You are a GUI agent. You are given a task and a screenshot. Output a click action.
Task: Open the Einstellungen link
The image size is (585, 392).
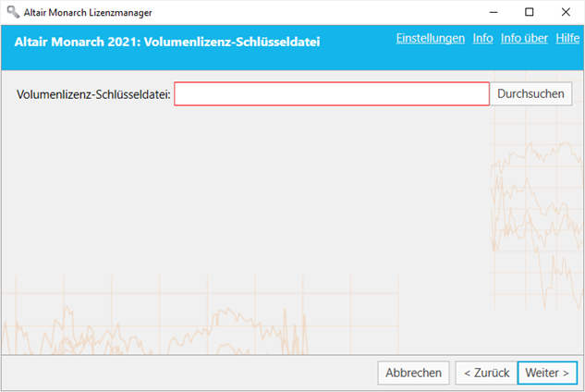(430, 38)
